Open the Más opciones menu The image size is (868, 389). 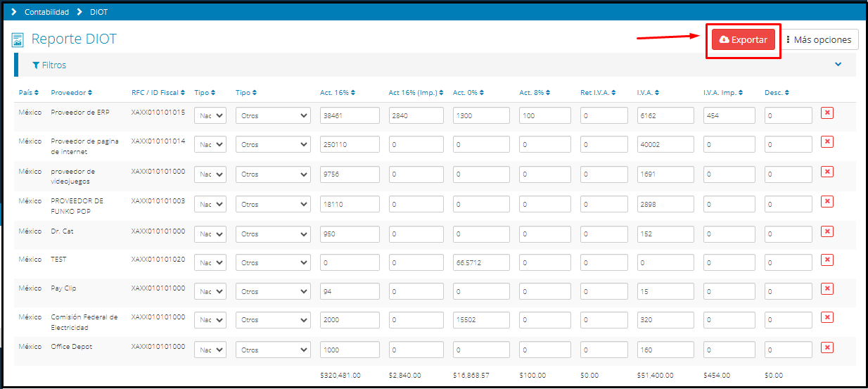pos(819,40)
